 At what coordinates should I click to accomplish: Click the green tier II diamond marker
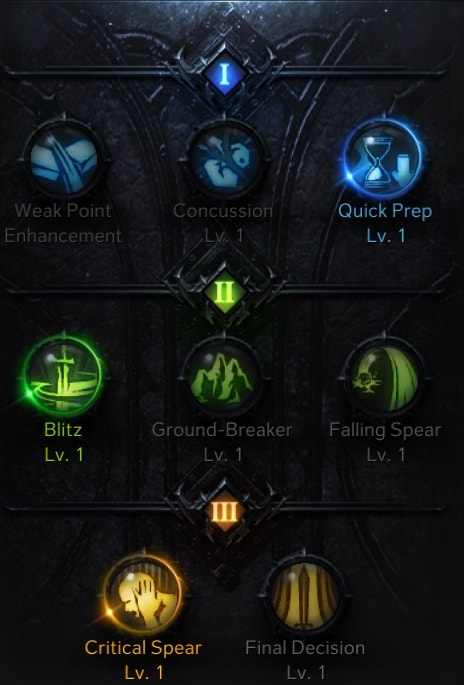(x=225, y=292)
